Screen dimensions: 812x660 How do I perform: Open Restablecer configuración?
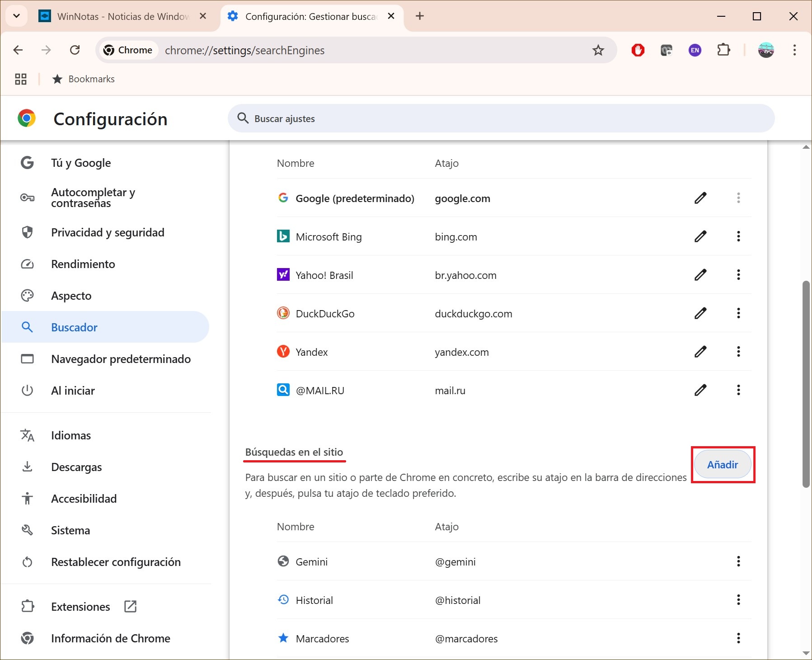click(x=106, y=562)
